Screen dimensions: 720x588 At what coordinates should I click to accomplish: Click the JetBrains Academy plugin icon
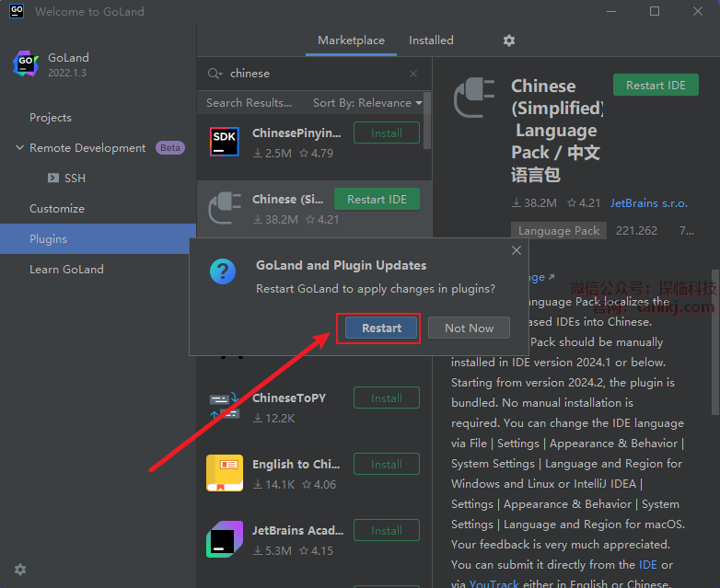pos(225,539)
